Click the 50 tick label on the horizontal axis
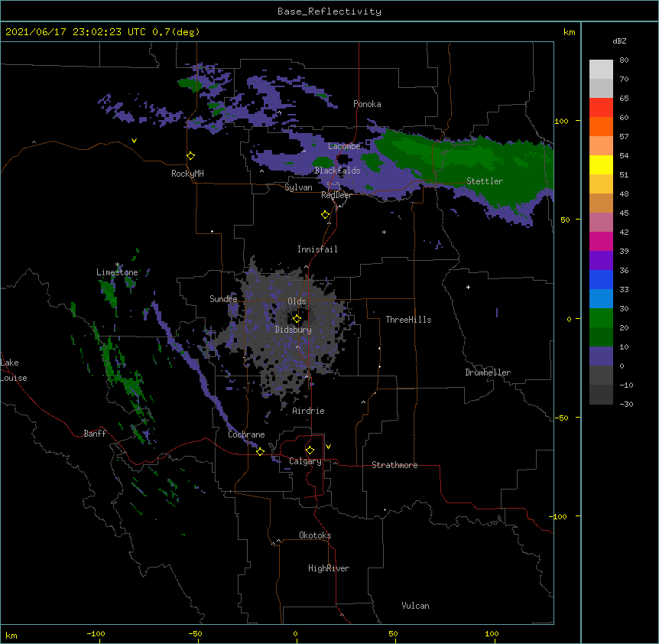The height and width of the screenshot is (644, 659). click(393, 634)
